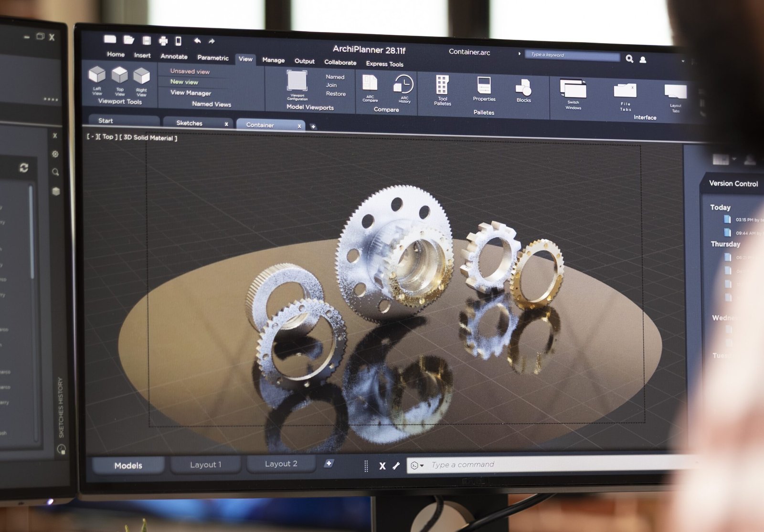Open the Properties palette icon
764x532 pixels.
click(484, 86)
